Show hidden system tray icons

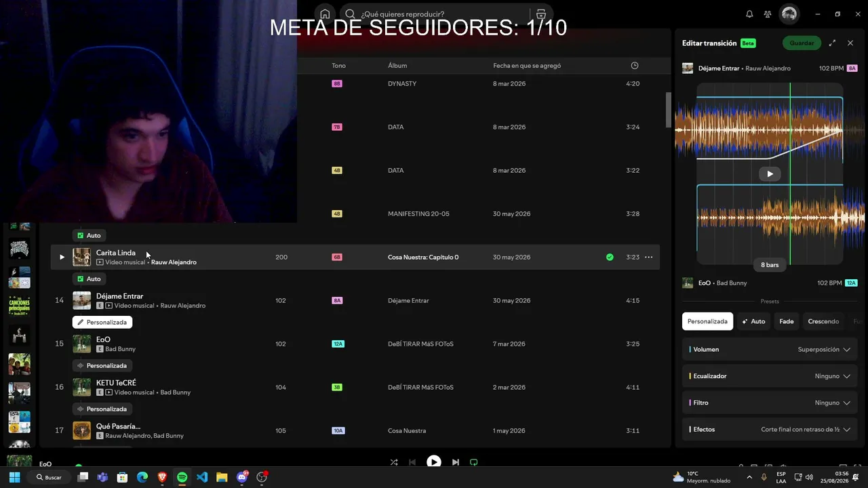pos(749,477)
